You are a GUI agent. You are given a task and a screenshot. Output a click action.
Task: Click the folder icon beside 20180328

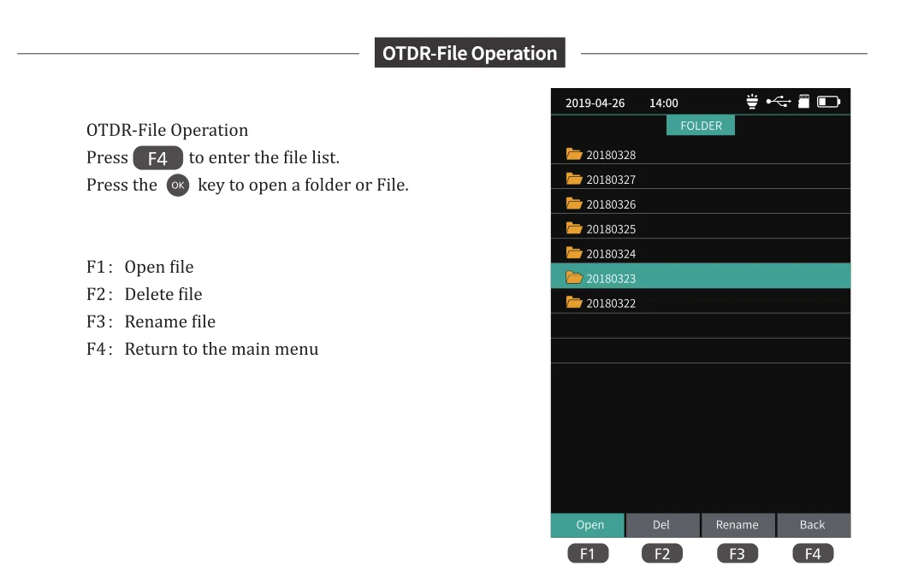pos(574,155)
